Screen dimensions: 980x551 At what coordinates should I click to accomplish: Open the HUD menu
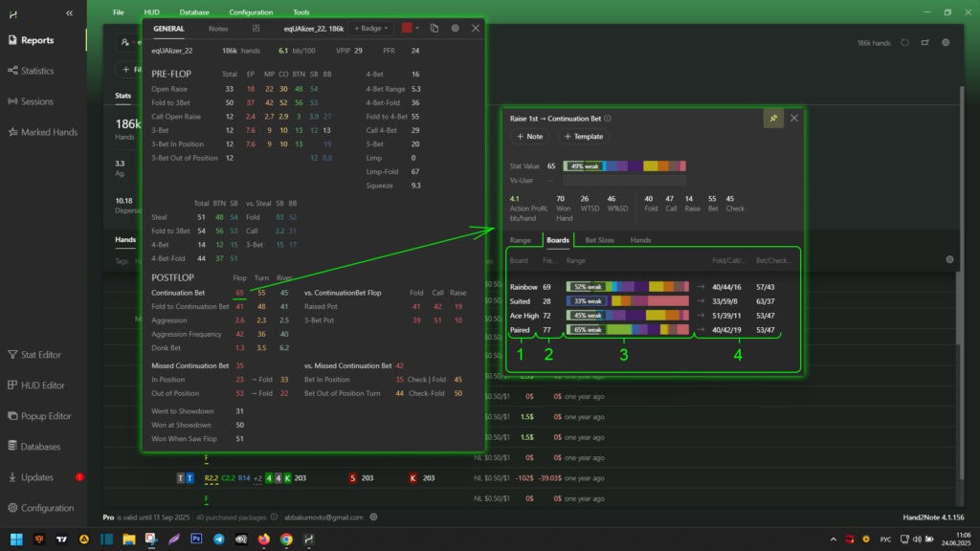point(151,12)
